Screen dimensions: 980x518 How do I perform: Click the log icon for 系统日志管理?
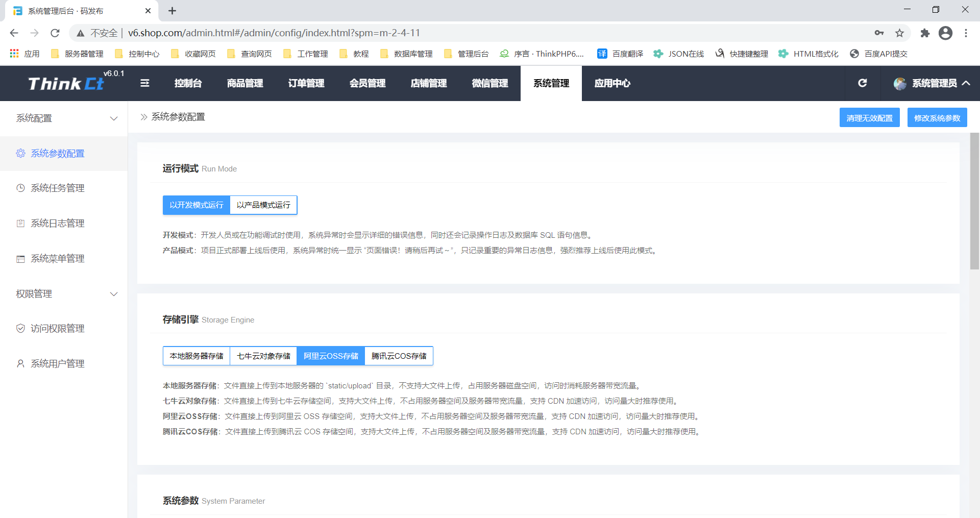tap(20, 223)
